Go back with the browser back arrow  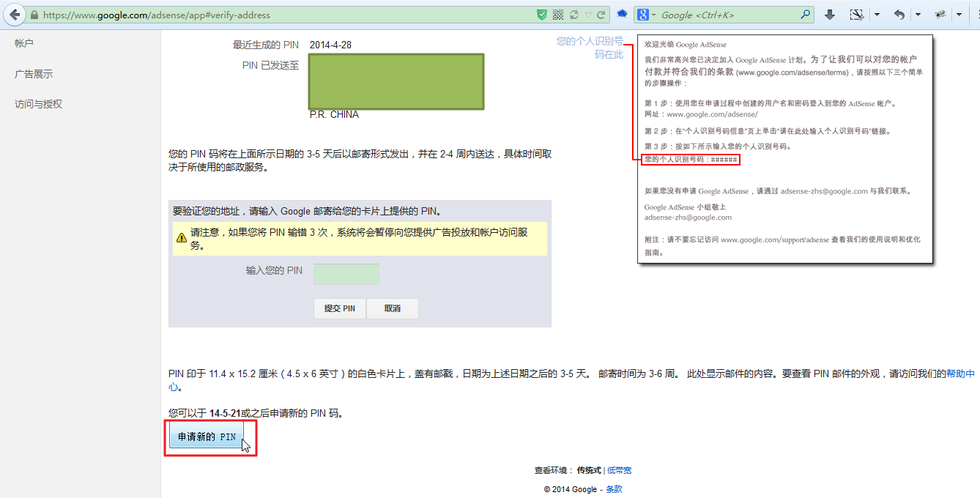point(14,15)
